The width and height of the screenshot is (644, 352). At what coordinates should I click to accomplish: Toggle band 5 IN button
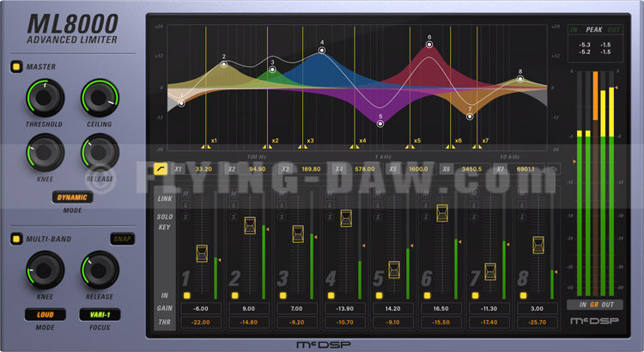coord(379,295)
